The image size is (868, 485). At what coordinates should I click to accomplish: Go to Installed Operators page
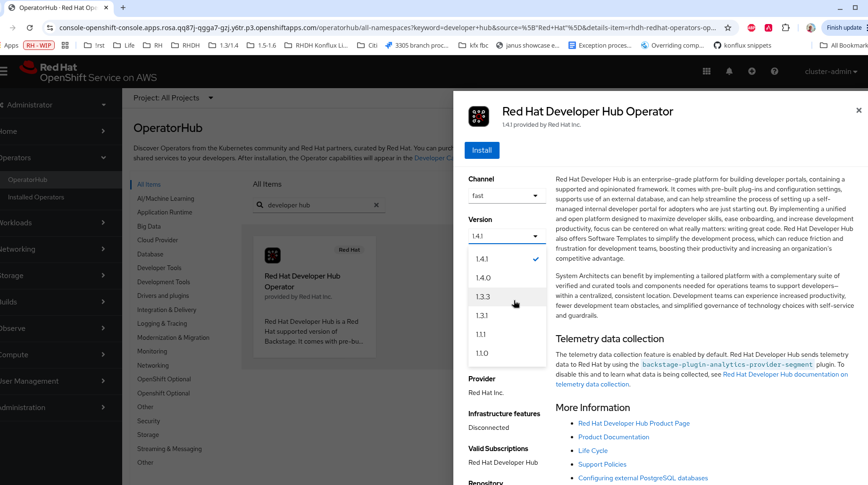(36, 197)
